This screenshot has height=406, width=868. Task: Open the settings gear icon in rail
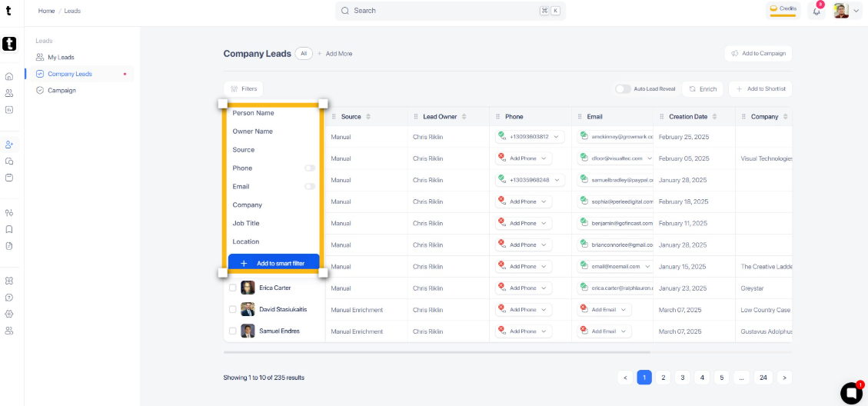pos(9,314)
